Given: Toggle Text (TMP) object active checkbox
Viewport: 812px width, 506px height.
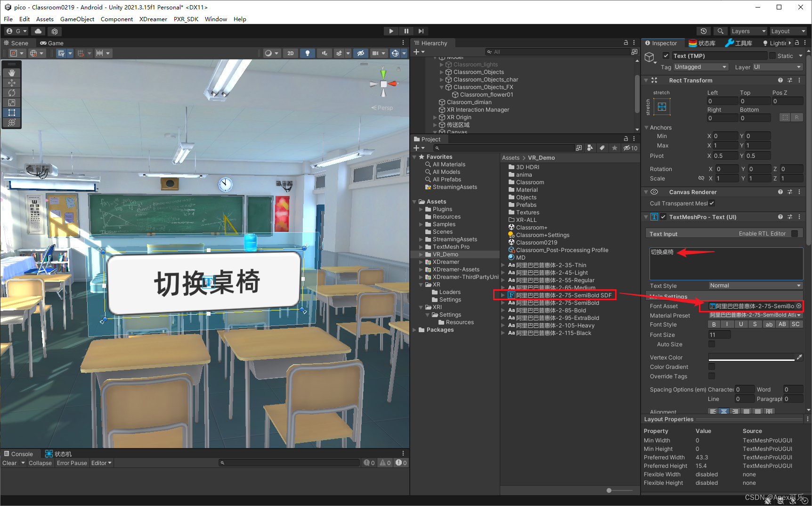Looking at the screenshot, I should point(666,56).
